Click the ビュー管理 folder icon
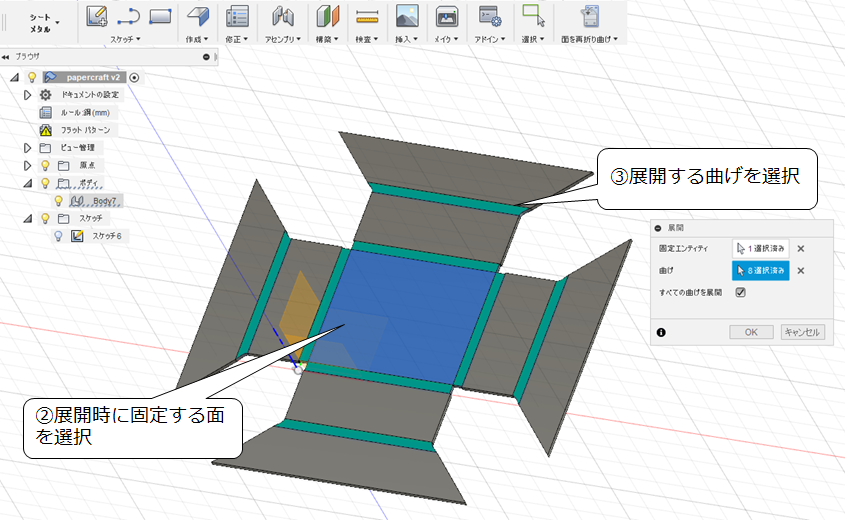The width and height of the screenshot is (845, 520). tap(45, 148)
